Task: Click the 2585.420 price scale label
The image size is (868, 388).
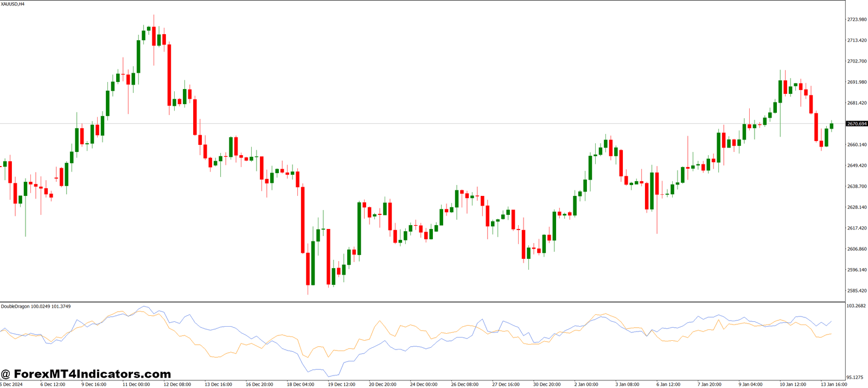Action: pyautogui.click(x=857, y=290)
